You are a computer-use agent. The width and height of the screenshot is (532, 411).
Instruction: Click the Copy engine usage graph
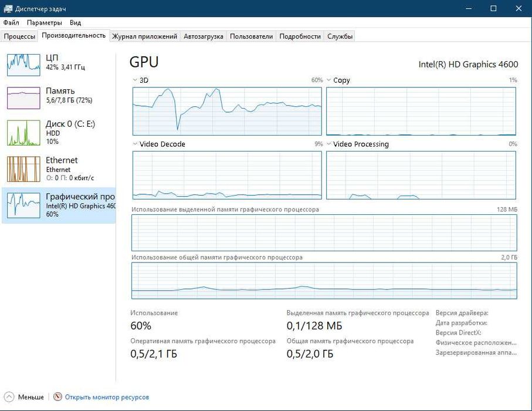421,111
